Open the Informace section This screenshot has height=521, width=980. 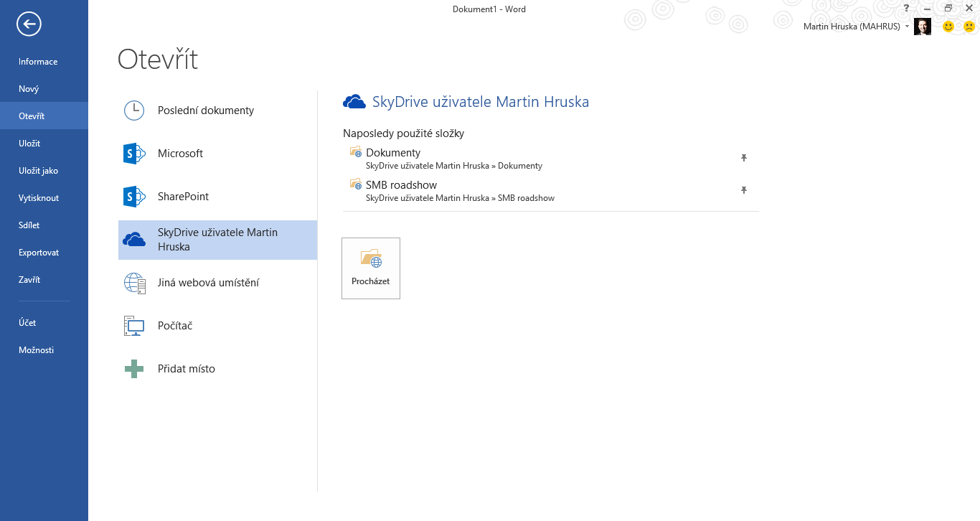tap(38, 62)
